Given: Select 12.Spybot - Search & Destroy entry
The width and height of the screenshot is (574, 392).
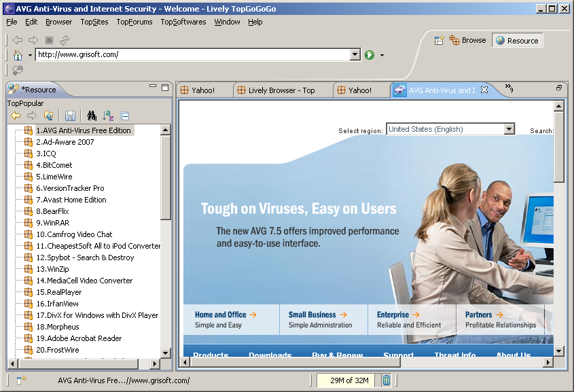Looking at the screenshot, I should coord(86,257).
